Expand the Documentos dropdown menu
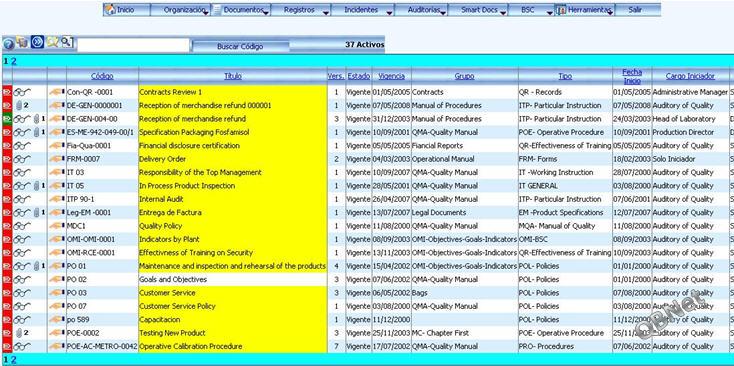Screen dimensions: 734x366 coord(241,10)
